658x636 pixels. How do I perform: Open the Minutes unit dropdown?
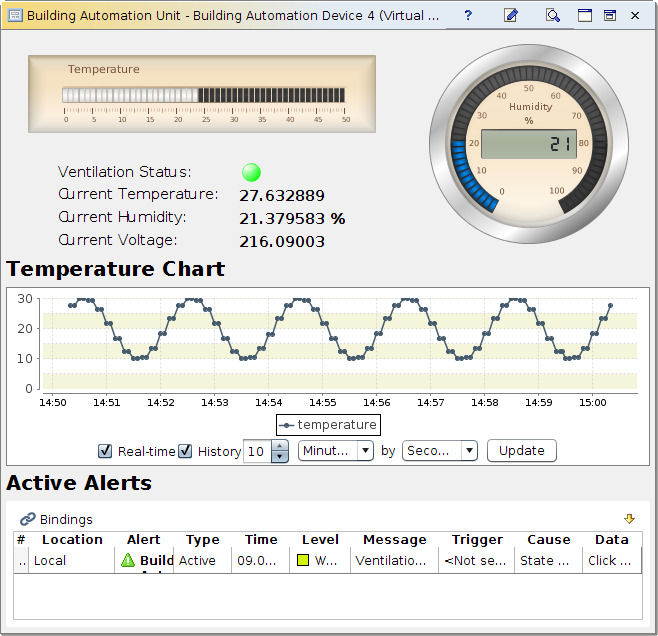336,451
